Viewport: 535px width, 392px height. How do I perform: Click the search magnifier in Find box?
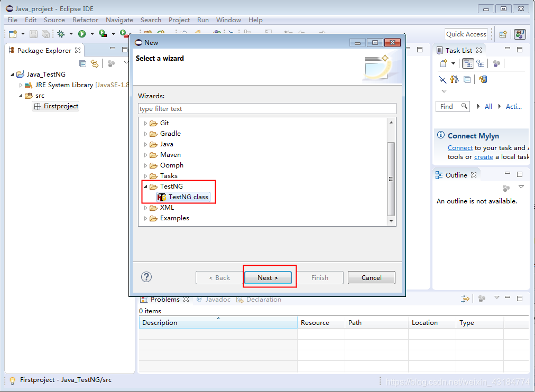point(464,106)
